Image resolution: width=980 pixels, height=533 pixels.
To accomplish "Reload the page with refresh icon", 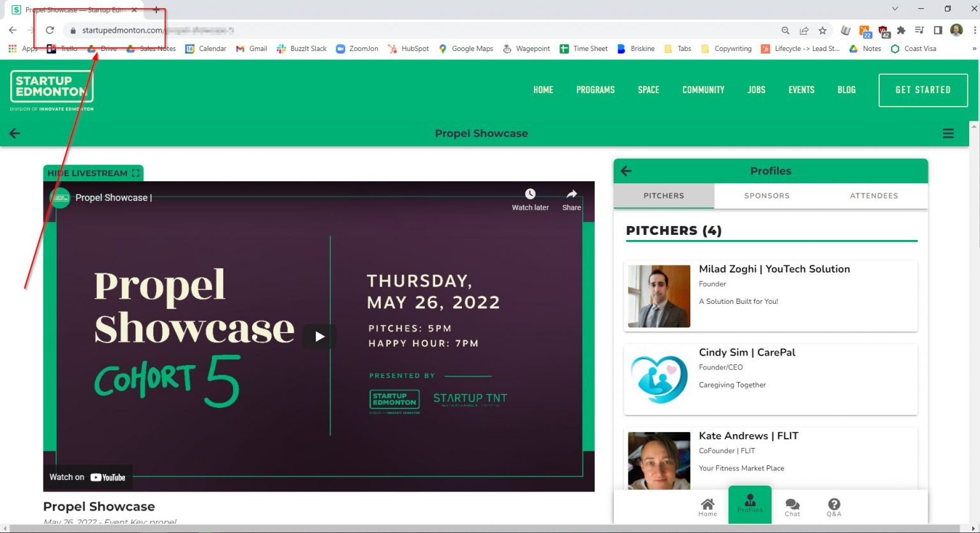I will click(50, 30).
